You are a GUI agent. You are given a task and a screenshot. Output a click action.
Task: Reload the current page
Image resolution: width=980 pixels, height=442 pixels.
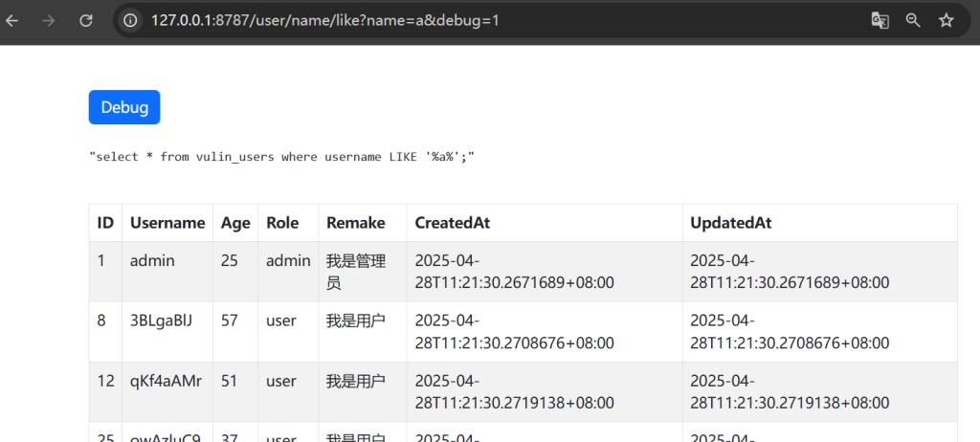click(x=86, y=20)
